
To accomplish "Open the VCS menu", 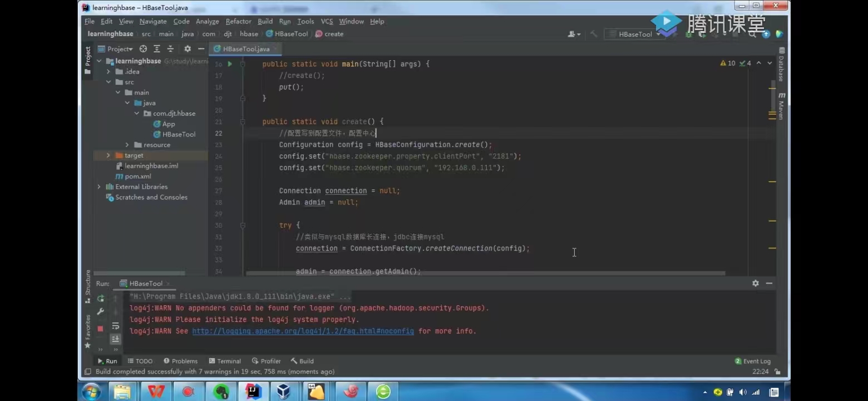I will [327, 21].
